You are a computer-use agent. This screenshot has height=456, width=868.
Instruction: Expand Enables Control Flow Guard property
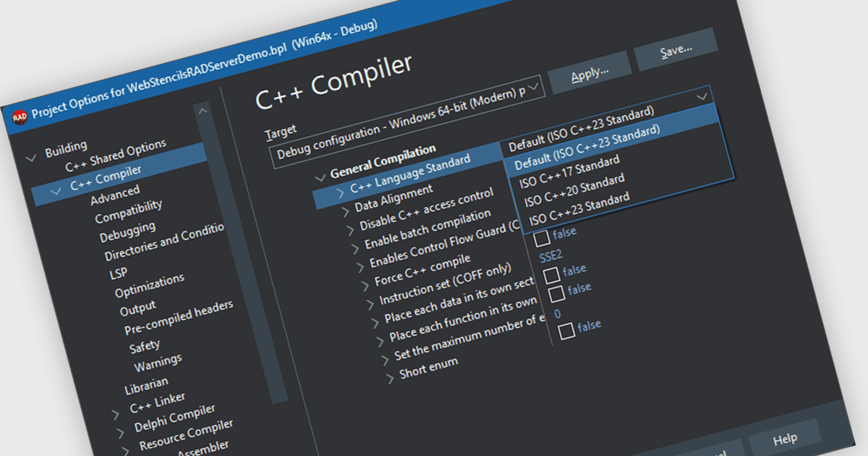point(359,266)
